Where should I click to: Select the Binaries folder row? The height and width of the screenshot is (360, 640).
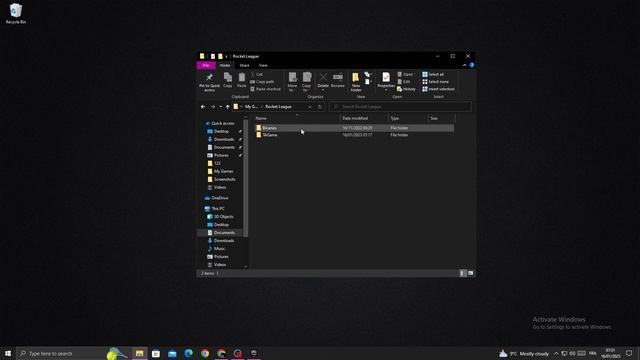[354, 128]
